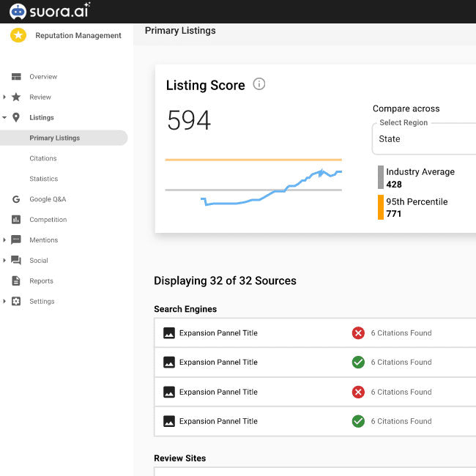Open the Primary Listings sidebar item

click(x=55, y=138)
